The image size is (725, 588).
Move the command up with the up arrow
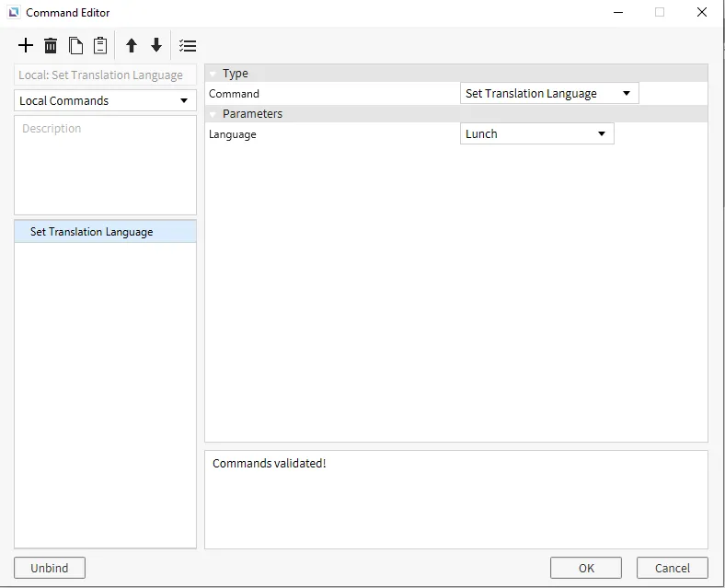[x=132, y=46]
